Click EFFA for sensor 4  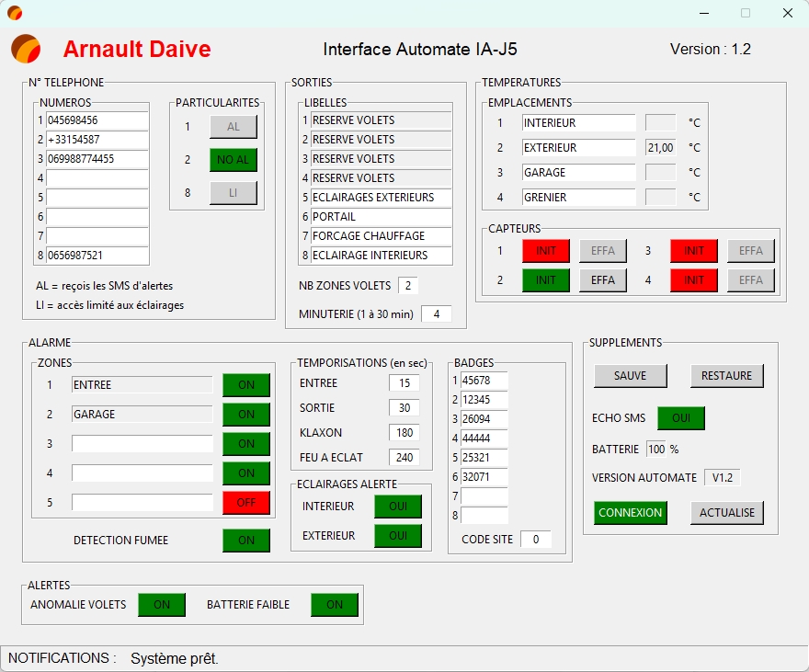pyautogui.click(x=751, y=280)
